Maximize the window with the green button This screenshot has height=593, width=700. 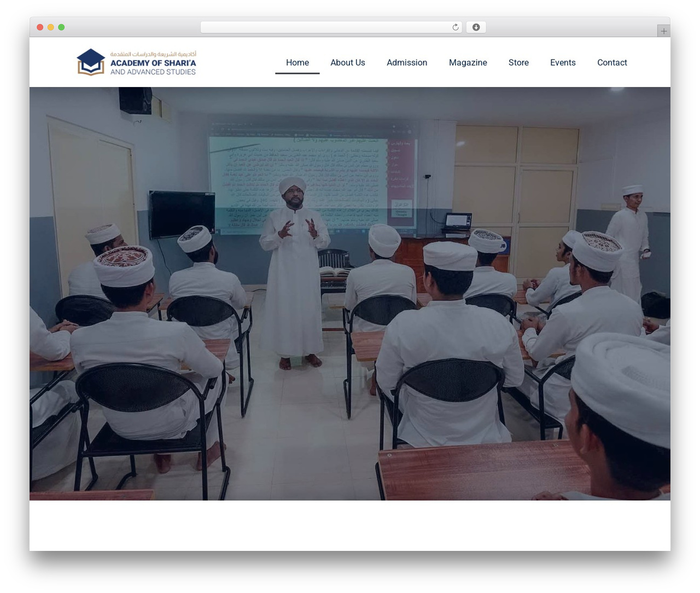pos(61,27)
